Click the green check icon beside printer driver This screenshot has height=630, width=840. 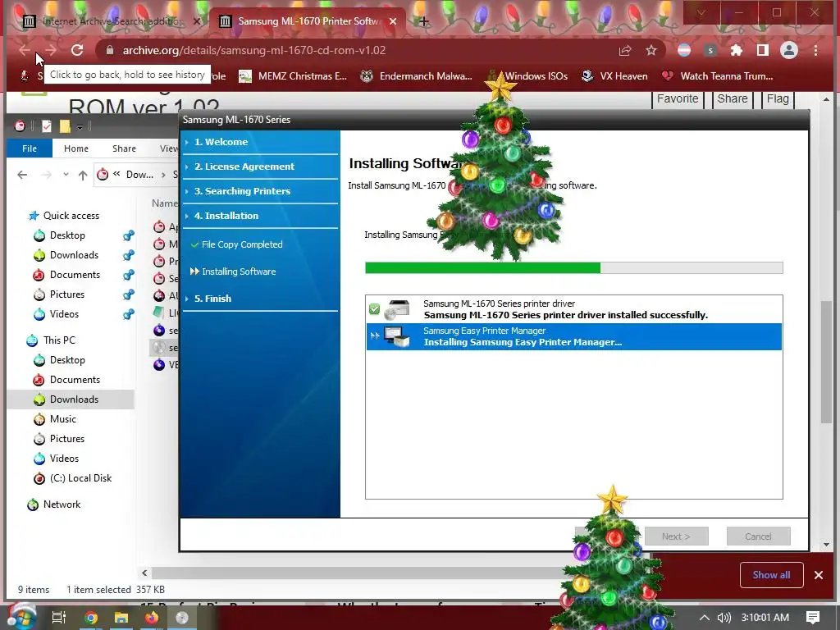pyautogui.click(x=374, y=309)
